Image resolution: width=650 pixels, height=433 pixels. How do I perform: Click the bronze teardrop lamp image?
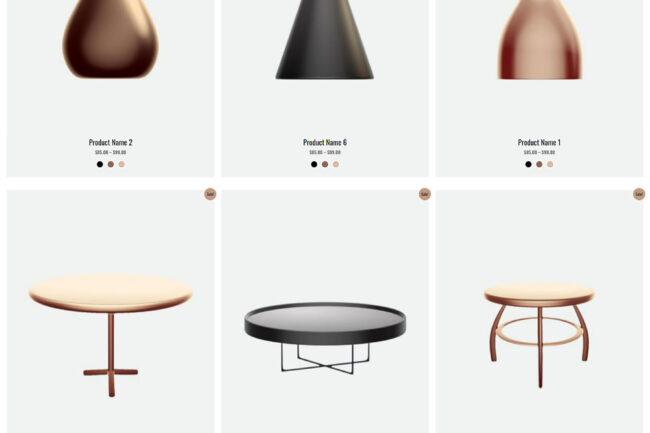[x=111, y=39]
